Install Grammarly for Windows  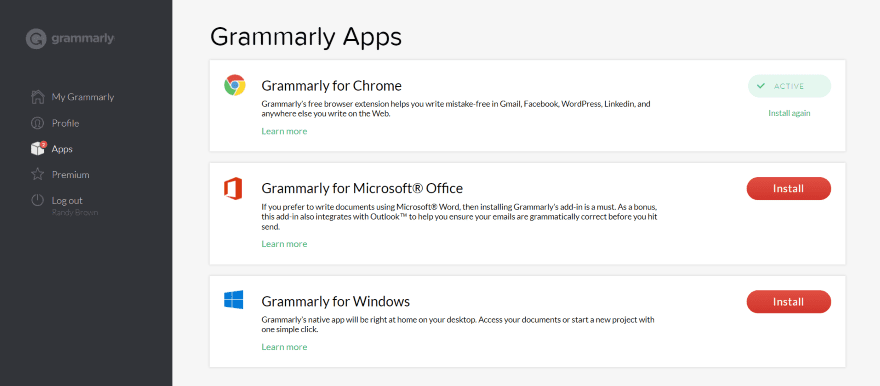pos(789,302)
